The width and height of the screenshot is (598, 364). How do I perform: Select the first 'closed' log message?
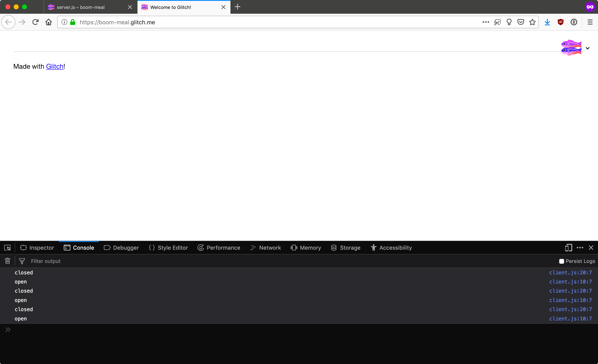(x=24, y=272)
